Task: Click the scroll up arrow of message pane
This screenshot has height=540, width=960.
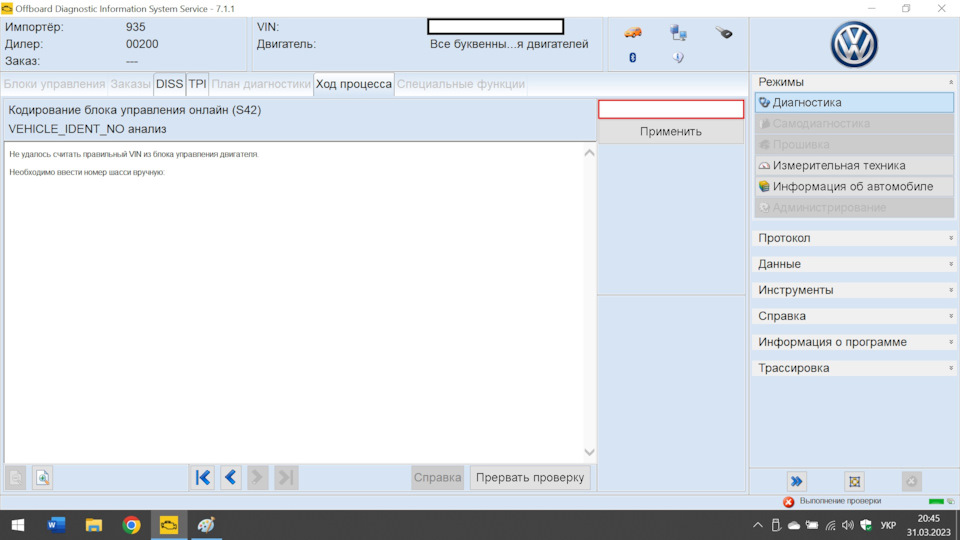Action: 589,153
